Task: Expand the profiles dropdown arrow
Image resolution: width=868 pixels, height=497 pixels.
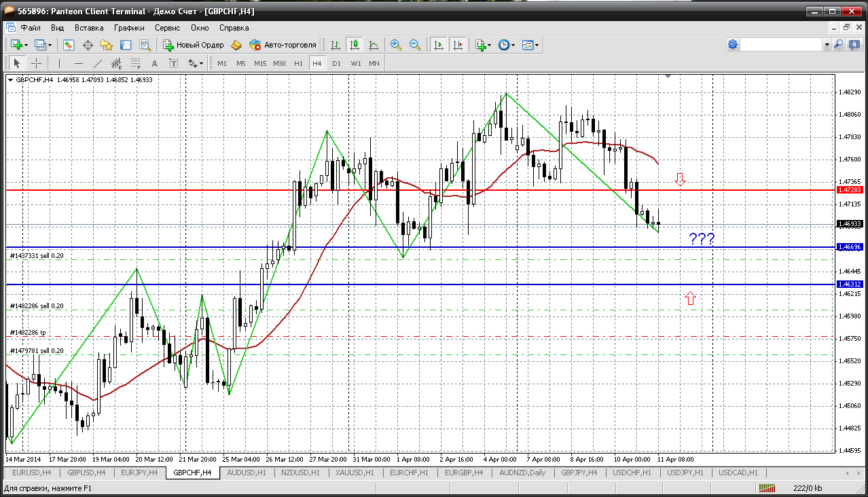Action: [x=50, y=45]
